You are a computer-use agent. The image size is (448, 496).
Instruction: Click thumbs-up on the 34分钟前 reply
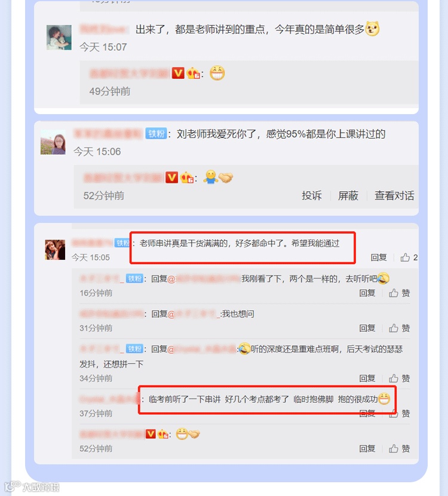click(394, 378)
